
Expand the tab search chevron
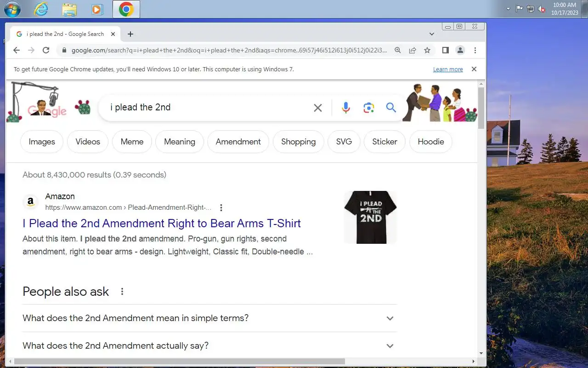432,34
